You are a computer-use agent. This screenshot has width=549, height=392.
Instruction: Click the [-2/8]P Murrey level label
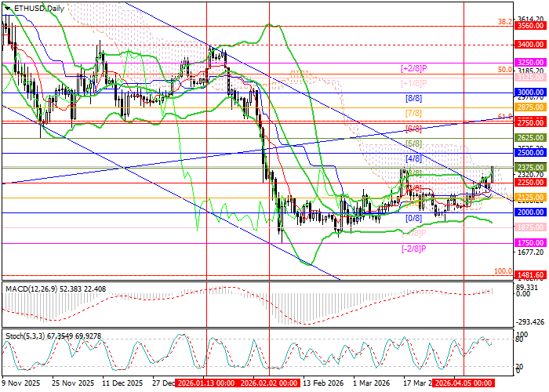(x=413, y=249)
